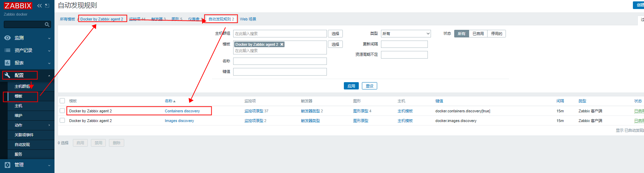Open 服务 in the sidebar
The width and height of the screenshot is (644, 173).
[18, 154]
